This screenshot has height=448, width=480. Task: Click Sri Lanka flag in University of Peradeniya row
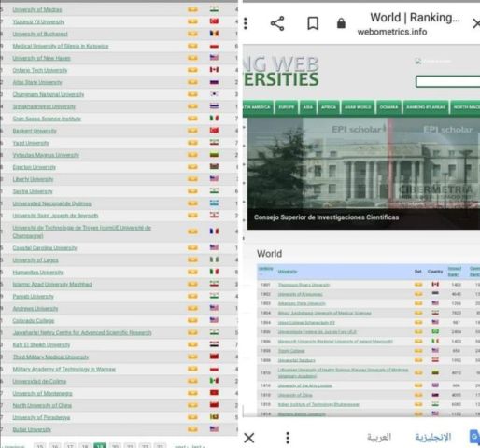tap(214, 417)
